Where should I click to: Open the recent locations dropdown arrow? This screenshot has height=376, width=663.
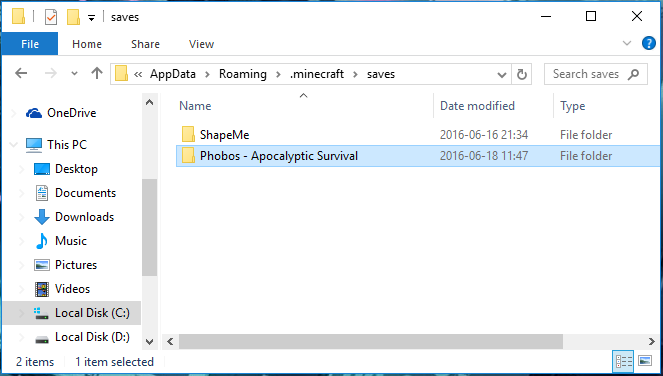(74, 74)
